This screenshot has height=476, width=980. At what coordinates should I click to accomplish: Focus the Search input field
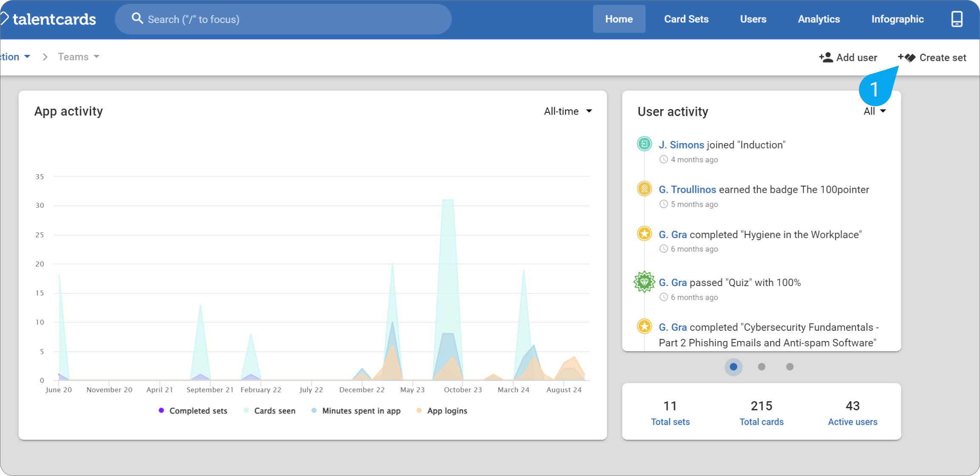pyautogui.click(x=283, y=19)
